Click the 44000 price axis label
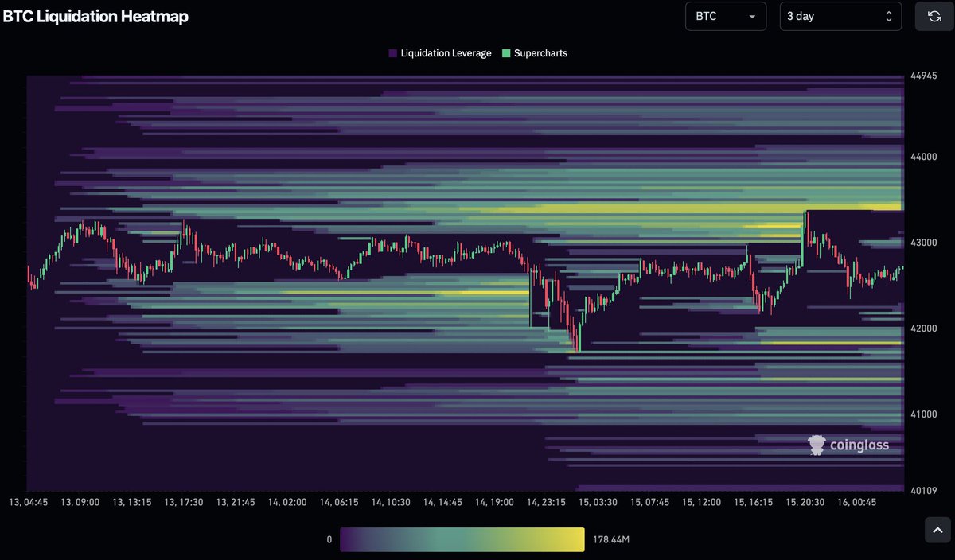This screenshot has width=955, height=560. click(x=924, y=157)
